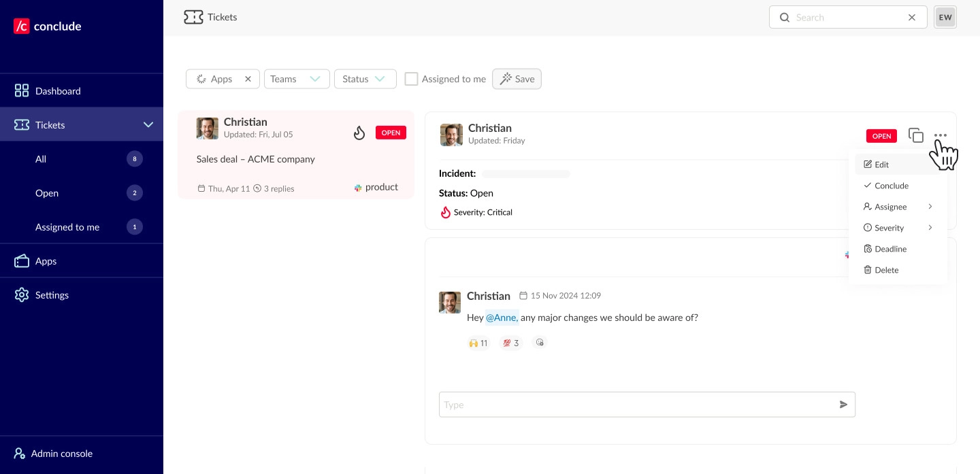Screen dimensions: 980x474
Task: Choose Delete in the ticket menu
Action: [x=886, y=270]
